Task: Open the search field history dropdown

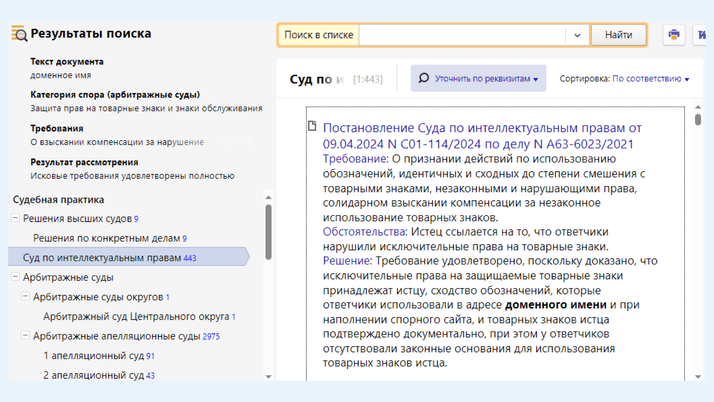Action: 577,35
